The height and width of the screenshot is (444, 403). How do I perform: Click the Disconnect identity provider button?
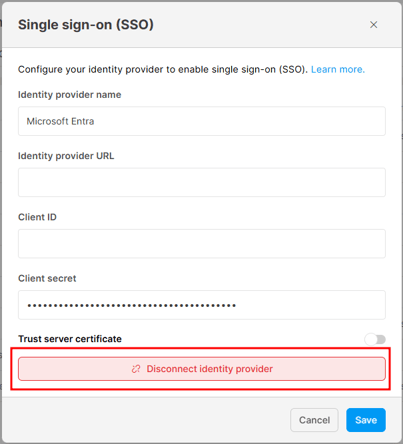tap(202, 369)
